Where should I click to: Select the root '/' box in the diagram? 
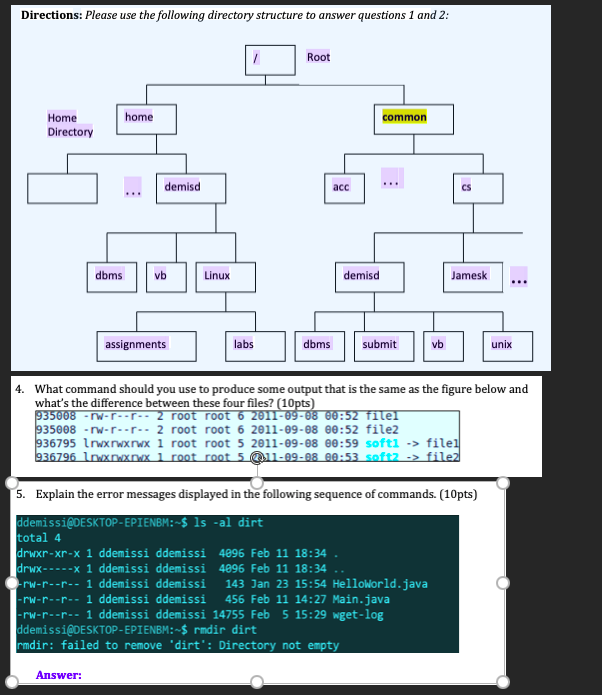(x=270, y=60)
